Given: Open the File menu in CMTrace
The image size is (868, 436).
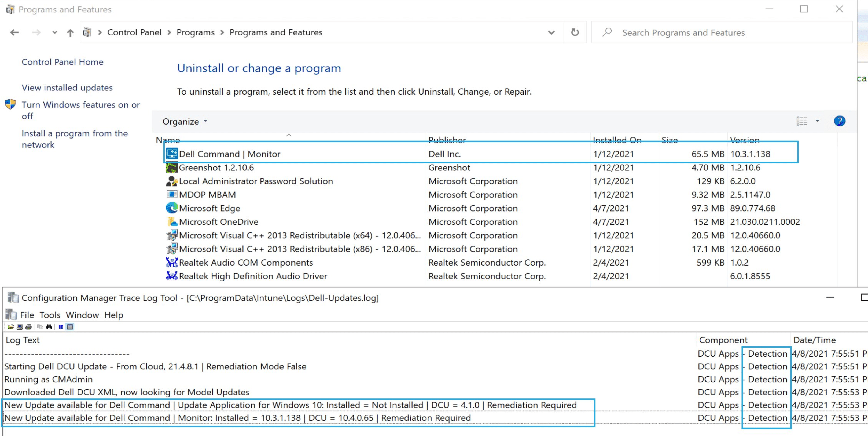Looking at the screenshot, I should point(27,315).
